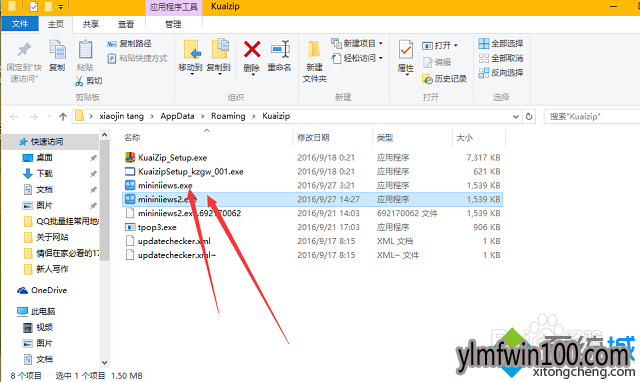
Task: Click Roaming in address breadcrumb
Action: (x=228, y=116)
